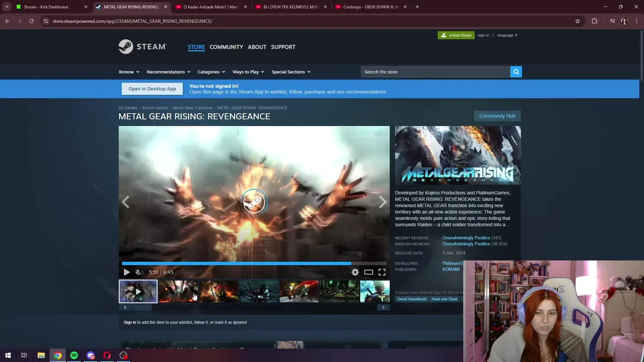Go back with the browser back arrow

point(7,21)
